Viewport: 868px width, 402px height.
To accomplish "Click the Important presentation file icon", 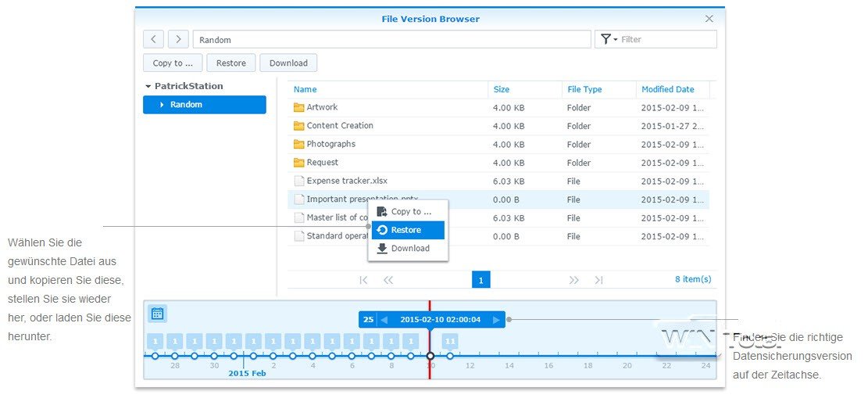I will pos(299,199).
